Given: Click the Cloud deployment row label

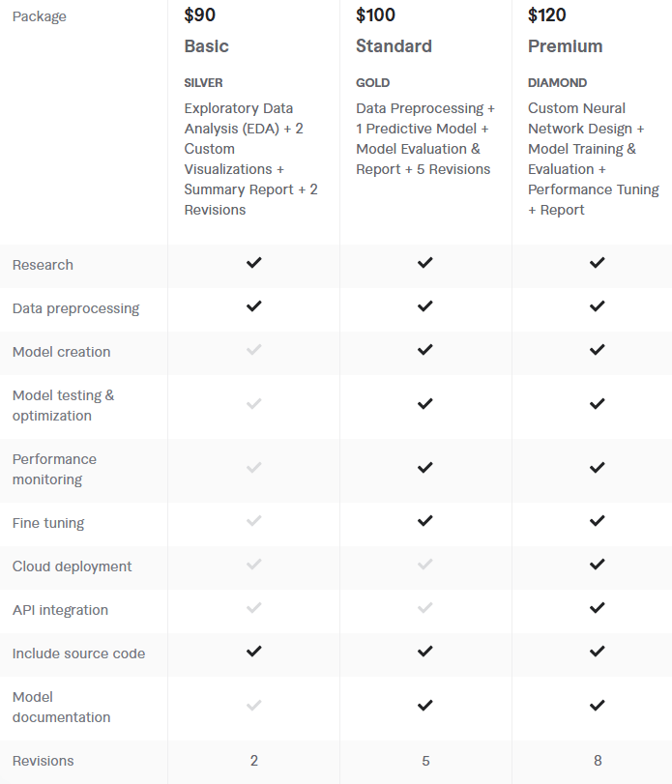Looking at the screenshot, I should [73, 566].
